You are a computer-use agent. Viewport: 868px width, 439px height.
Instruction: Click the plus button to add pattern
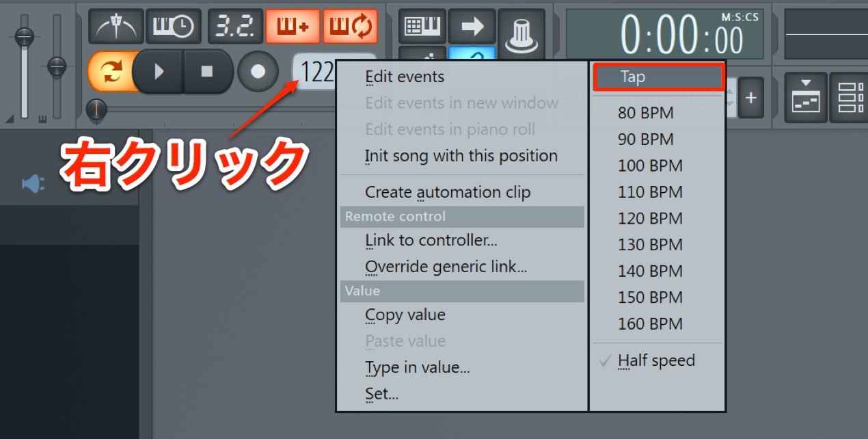750,98
